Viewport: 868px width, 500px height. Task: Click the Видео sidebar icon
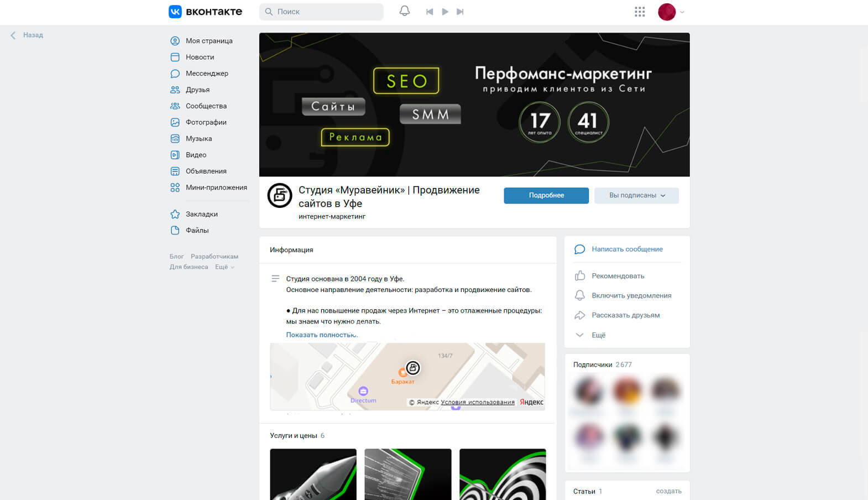(175, 155)
